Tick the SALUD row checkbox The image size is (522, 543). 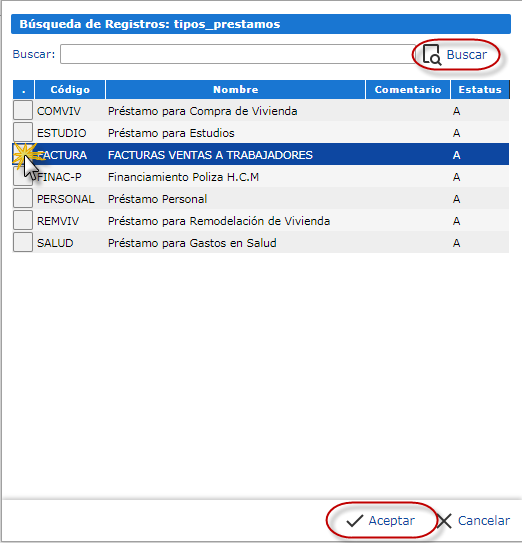pyautogui.click(x=23, y=242)
